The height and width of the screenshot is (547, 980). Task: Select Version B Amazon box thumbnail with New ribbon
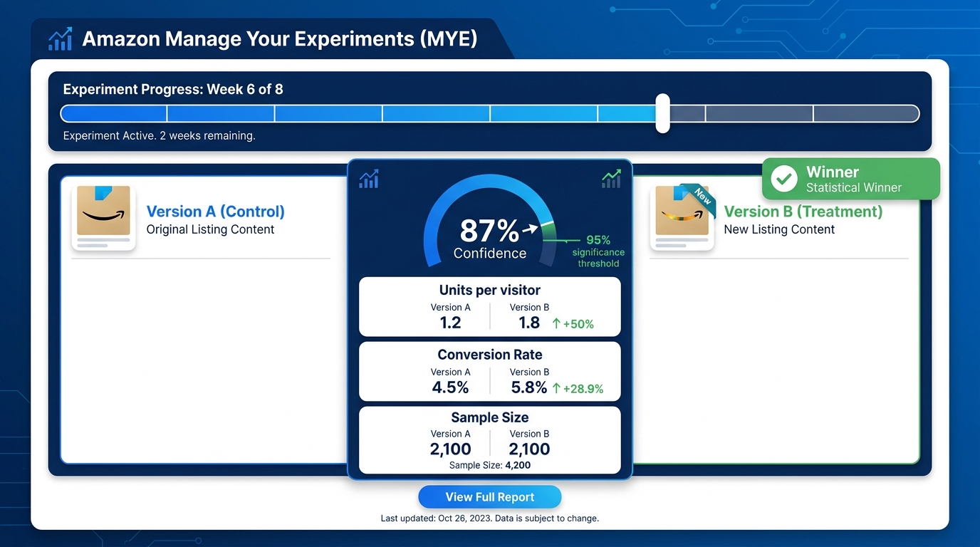[x=682, y=217]
